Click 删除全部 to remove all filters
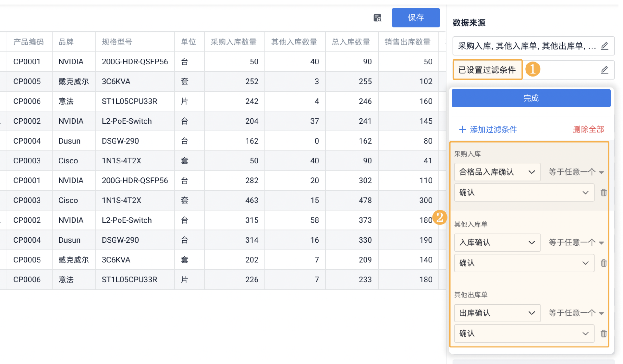This screenshot has width=623, height=364. coord(588,130)
